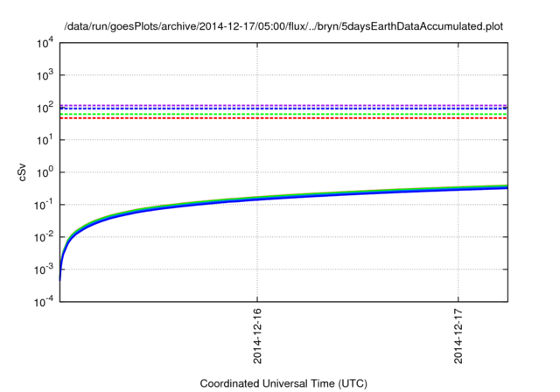The height and width of the screenshot is (392, 560).
Task: Click the 10^3 y-axis tick label
Action: pos(45,75)
